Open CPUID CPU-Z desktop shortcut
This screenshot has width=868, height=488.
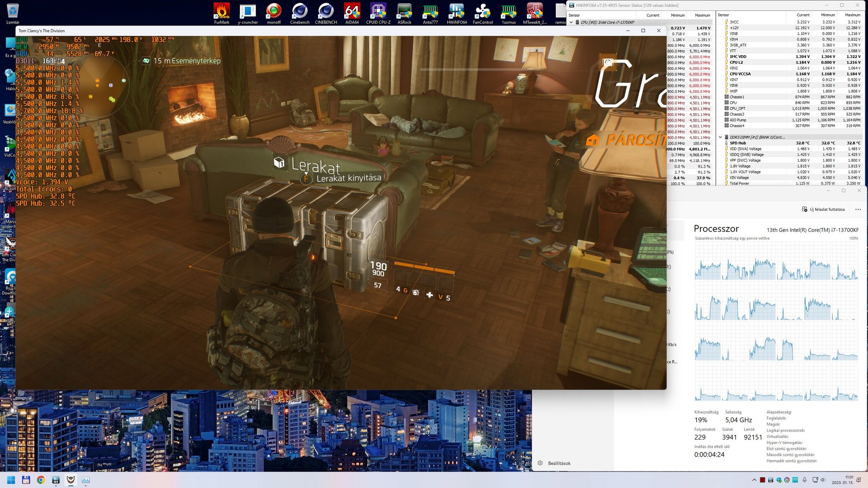point(378,13)
